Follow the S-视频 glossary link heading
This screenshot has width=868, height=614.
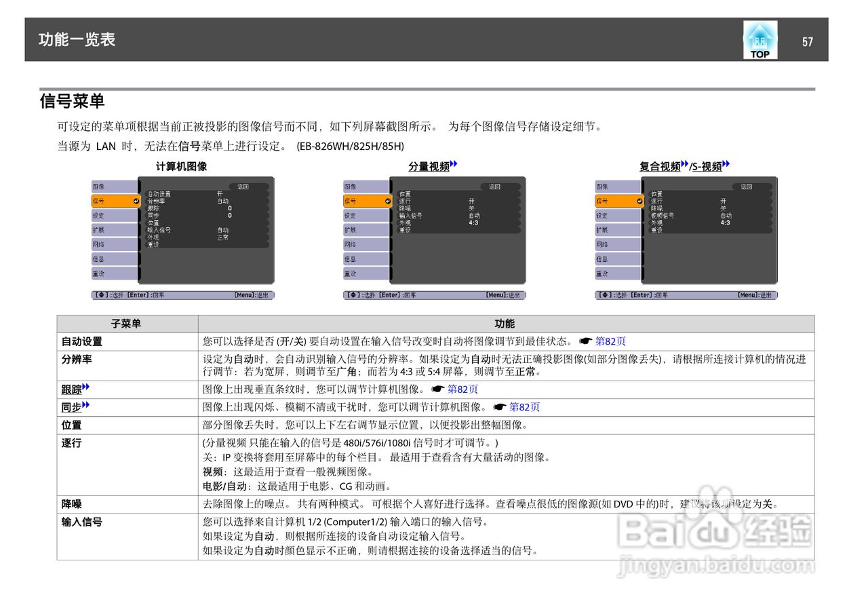pos(707,166)
